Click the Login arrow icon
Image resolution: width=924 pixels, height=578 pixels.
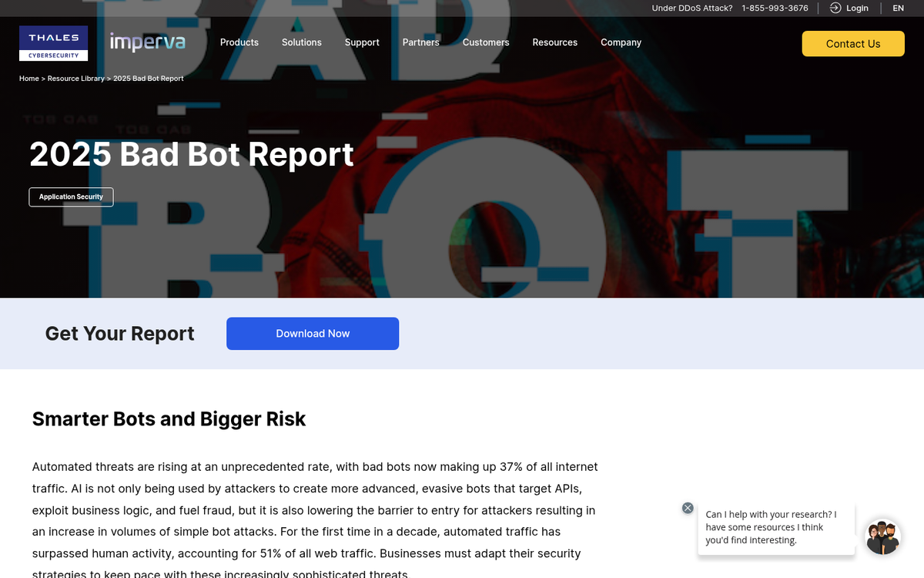click(x=835, y=8)
